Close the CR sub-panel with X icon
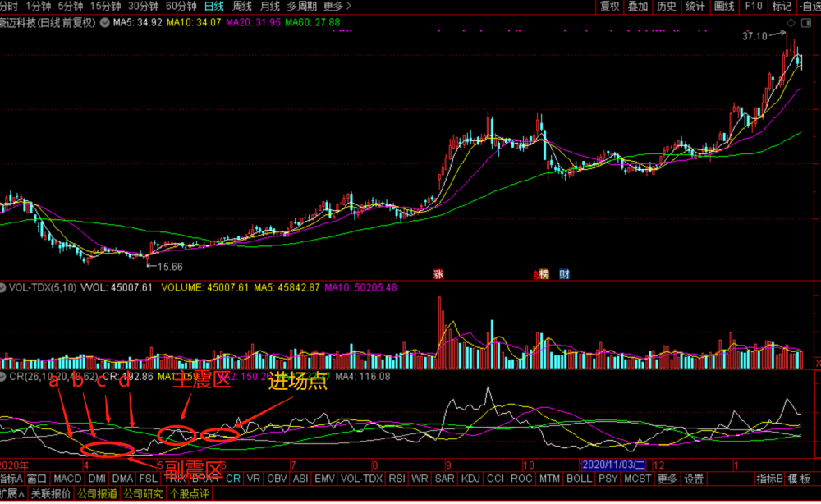Screen dimensions: 821x504 tap(818, 363)
